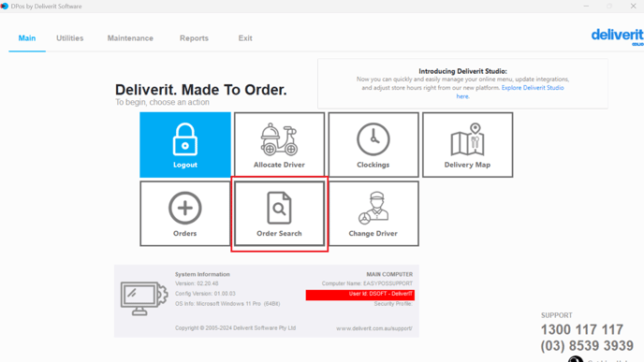This screenshot has height=362, width=644.
Task: Open the Change Driver tile
Action: point(373,213)
